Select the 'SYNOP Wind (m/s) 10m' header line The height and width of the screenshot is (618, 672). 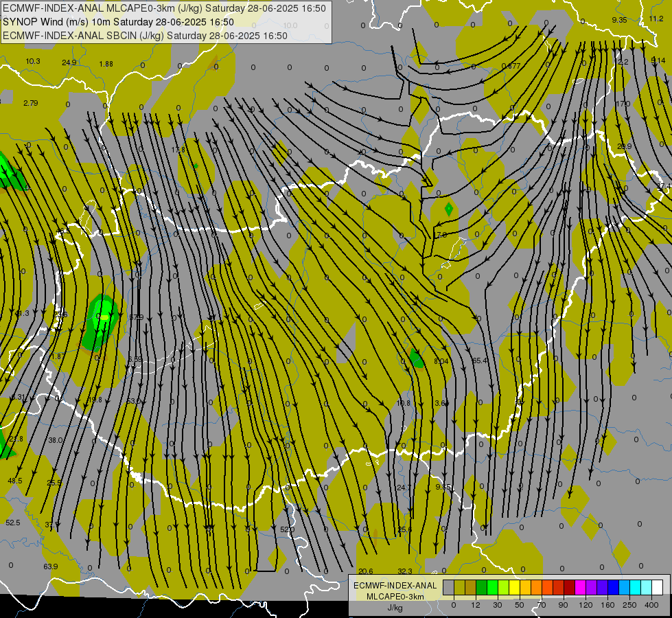coord(57,22)
